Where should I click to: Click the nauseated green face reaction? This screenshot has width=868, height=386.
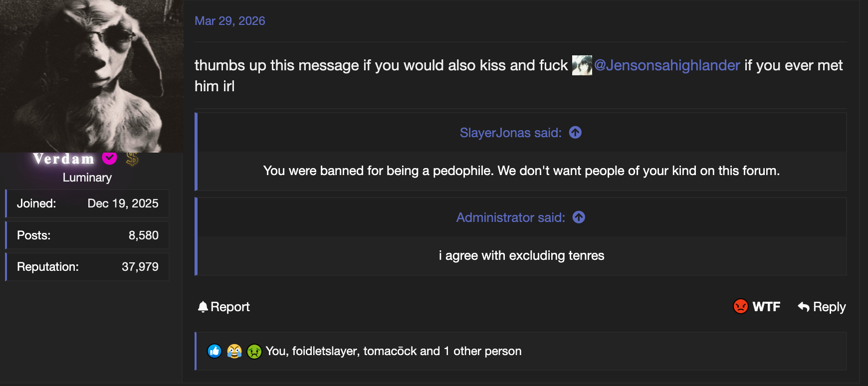pyautogui.click(x=254, y=352)
